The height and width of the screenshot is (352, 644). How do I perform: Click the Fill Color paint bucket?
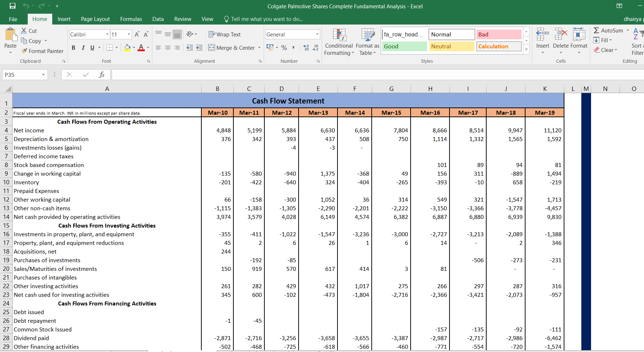click(128, 48)
